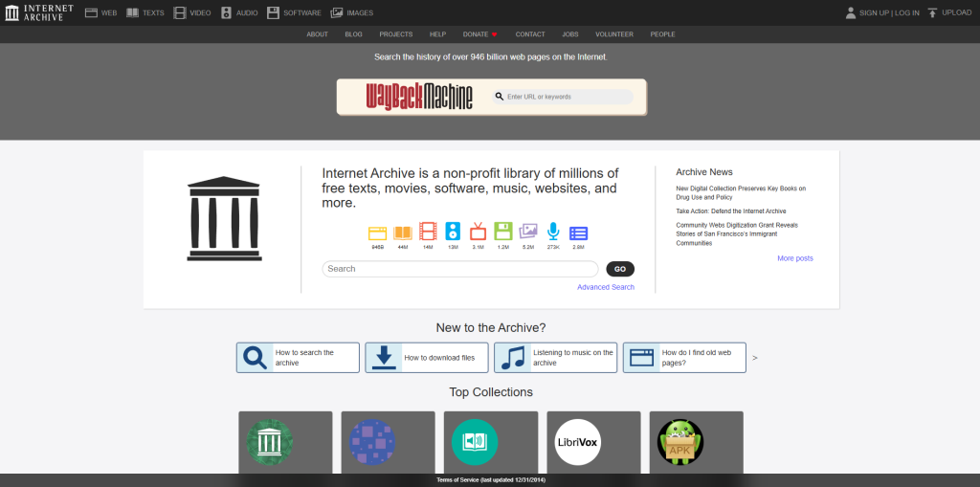Screen dimensions: 980x487
Task: Open the Images section in top bar
Action: click(352, 12)
